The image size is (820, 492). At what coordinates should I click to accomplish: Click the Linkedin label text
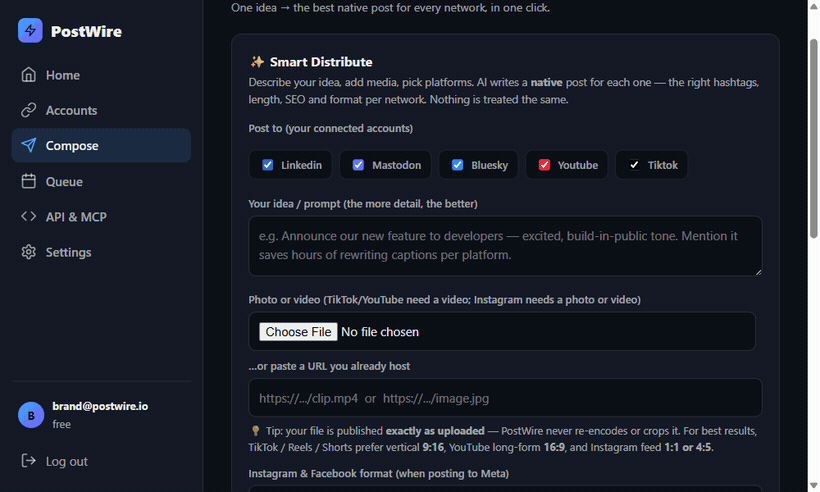click(x=301, y=165)
